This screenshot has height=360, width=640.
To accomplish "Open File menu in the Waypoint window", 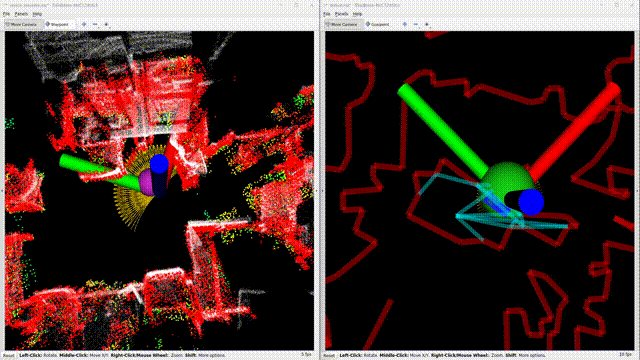I will click(x=7, y=14).
